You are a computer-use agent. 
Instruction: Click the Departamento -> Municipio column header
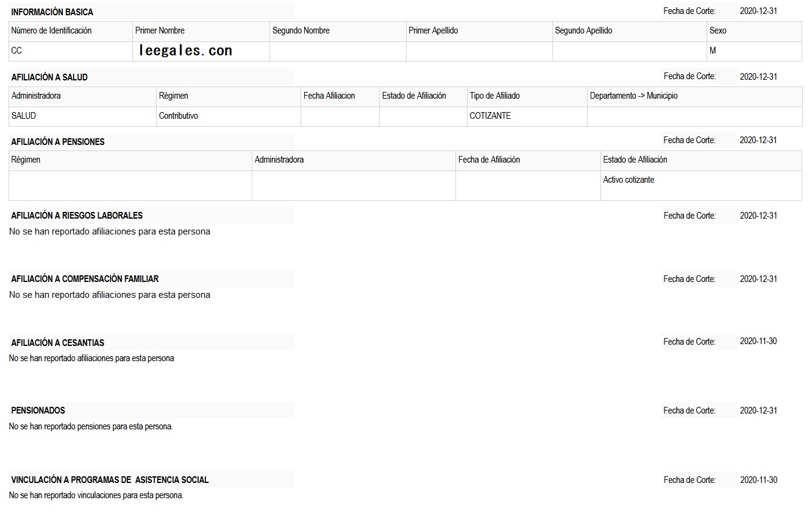click(x=633, y=96)
